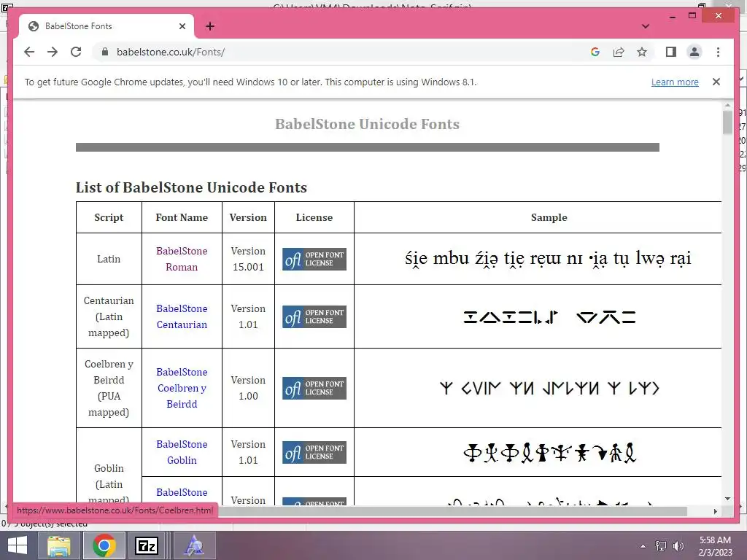
Task: Click the 'Latin' script cell
Action: tap(109, 259)
